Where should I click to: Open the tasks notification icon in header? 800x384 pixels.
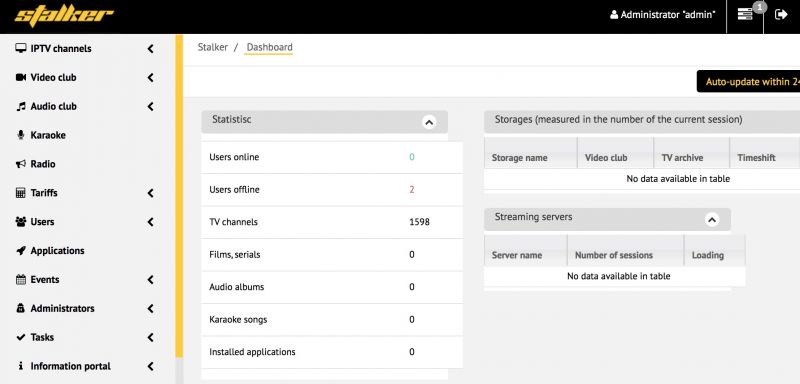pos(745,15)
